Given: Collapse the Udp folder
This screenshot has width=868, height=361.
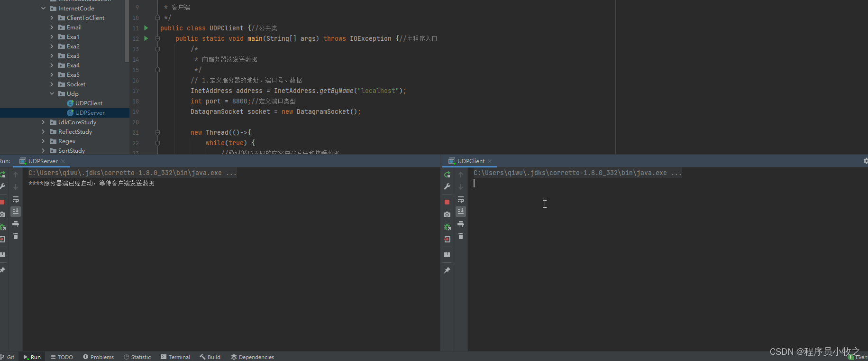Looking at the screenshot, I should (52, 93).
